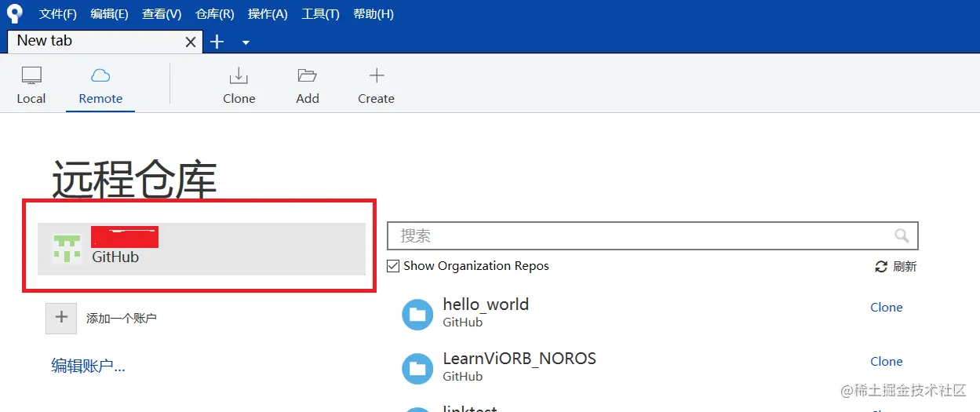Toggle Show Organization Repos checkbox
This screenshot has height=412, width=980.
click(394, 266)
